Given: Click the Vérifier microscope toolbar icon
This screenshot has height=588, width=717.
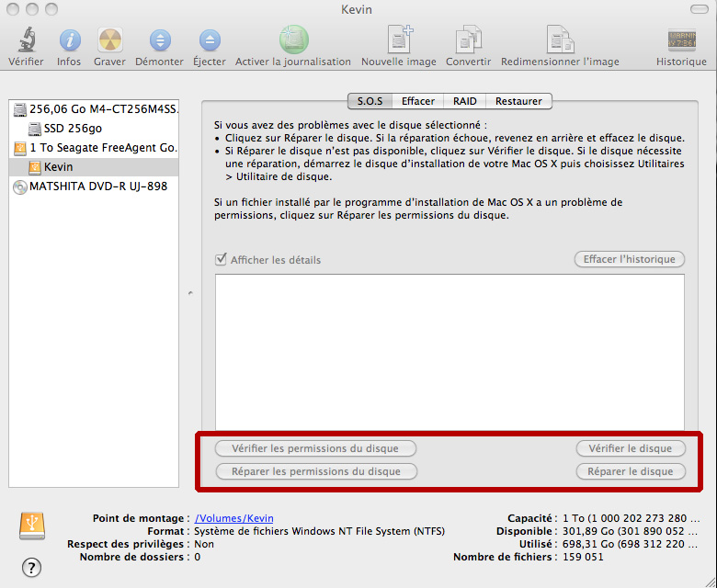Looking at the screenshot, I should [x=26, y=40].
